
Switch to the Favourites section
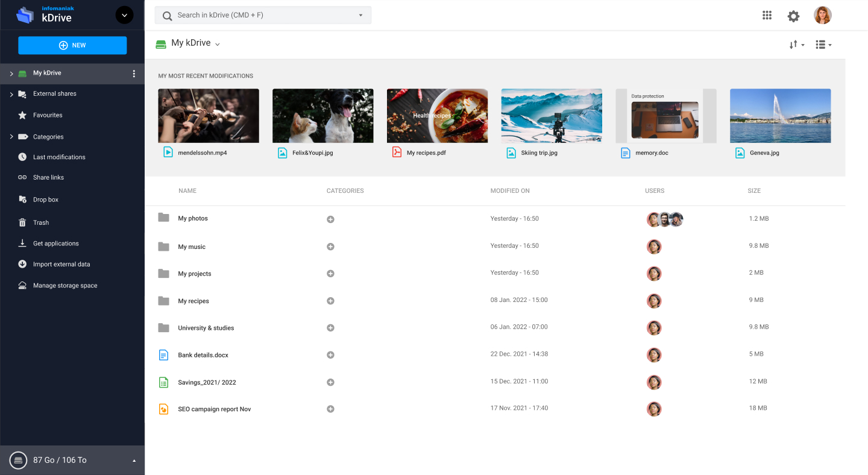coord(48,115)
